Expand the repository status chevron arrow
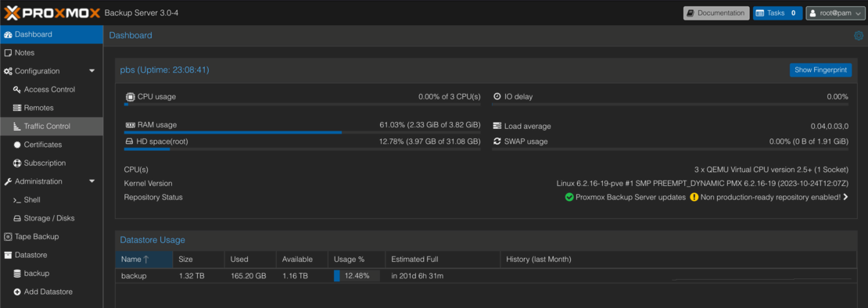The width and height of the screenshot is (868, 308). coord(845,197)
